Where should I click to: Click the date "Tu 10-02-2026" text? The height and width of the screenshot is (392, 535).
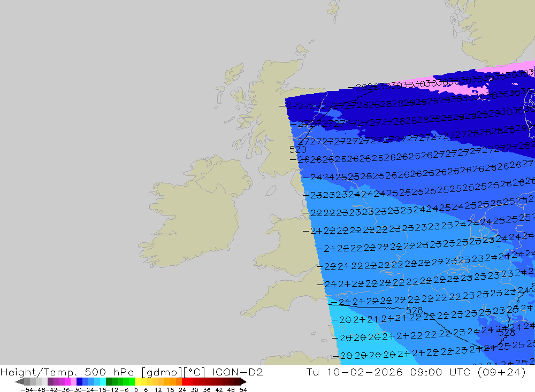click(x=355, y=372)
